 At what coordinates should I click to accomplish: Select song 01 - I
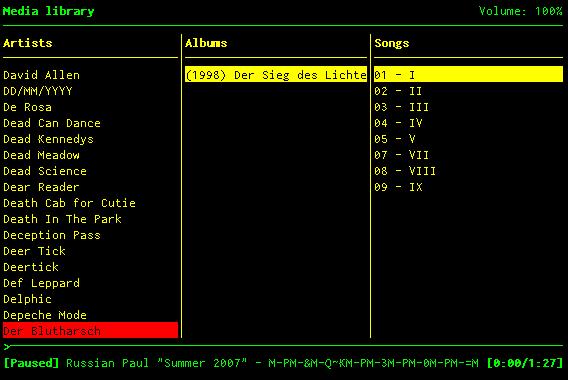(468, 74)
